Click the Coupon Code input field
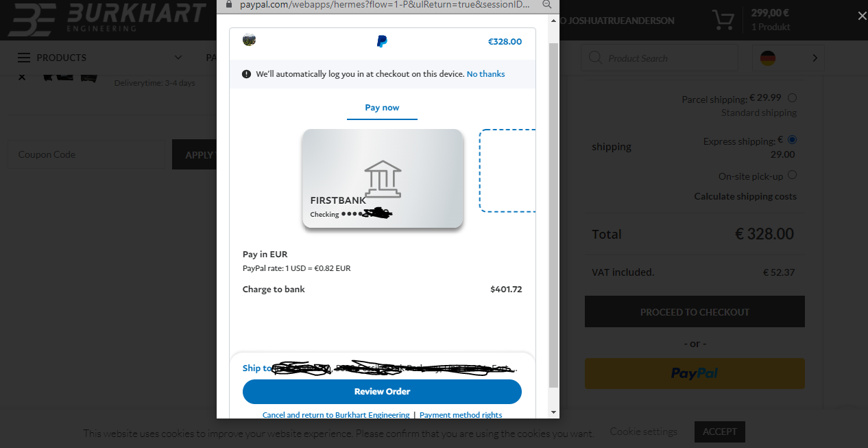This screenshot has width=868, height=448. point(86,154)
